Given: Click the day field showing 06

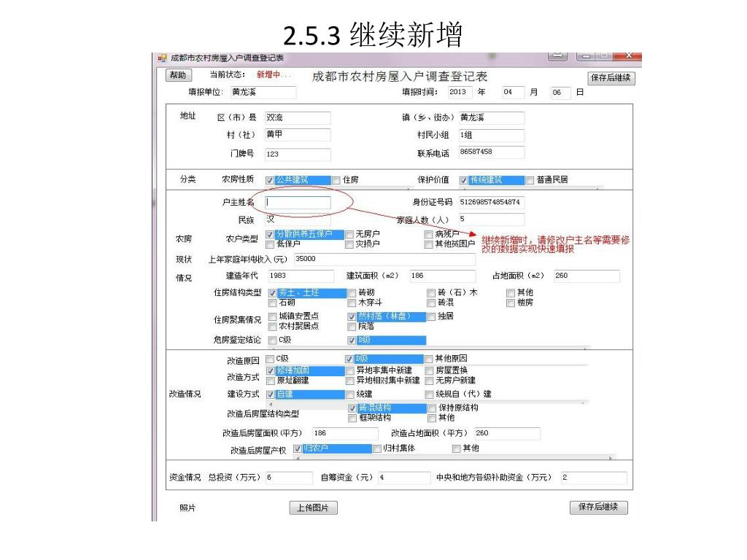Looking at the screenshot, I should point(561,92).
